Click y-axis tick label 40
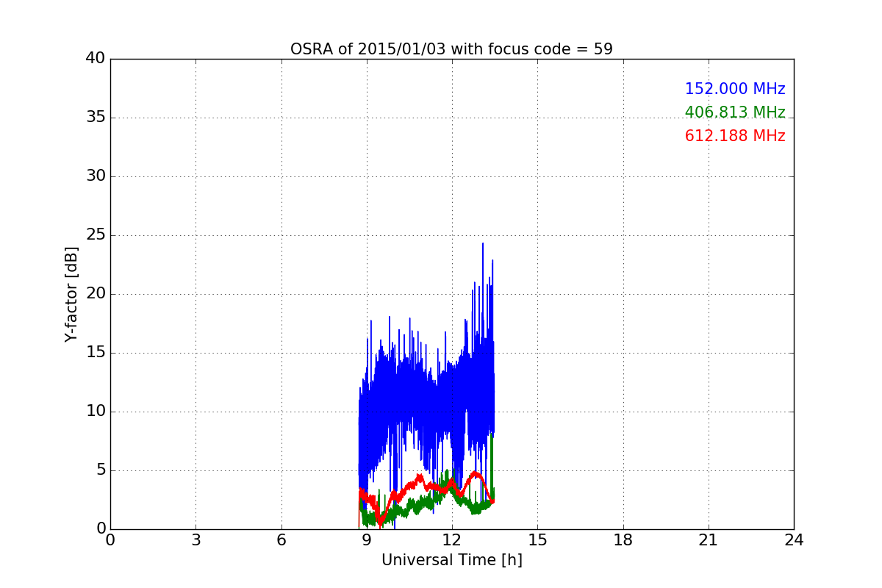 (96, 59)
